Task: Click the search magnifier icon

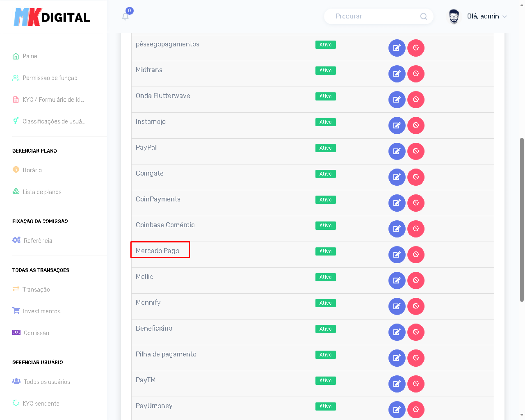Action: pos(423,16)
